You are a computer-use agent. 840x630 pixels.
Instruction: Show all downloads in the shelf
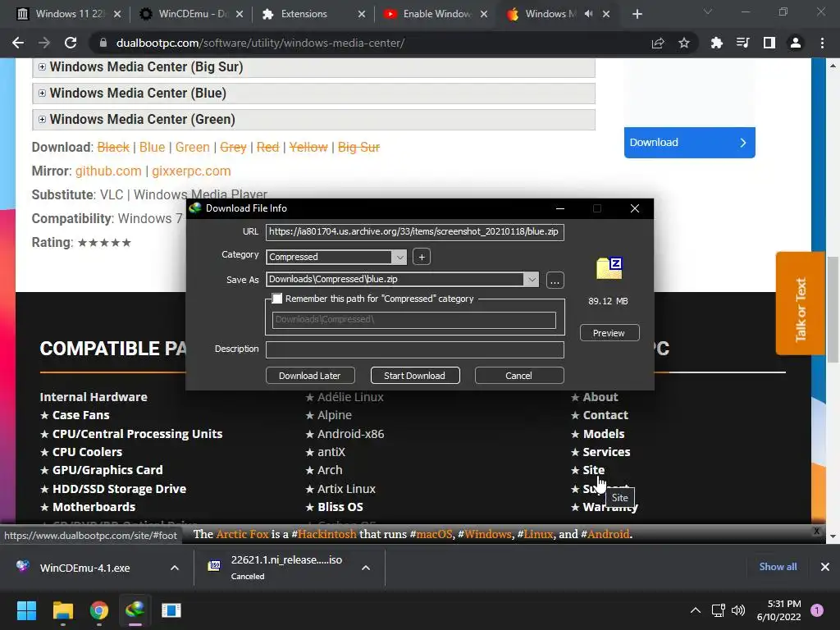click(778, 567)
